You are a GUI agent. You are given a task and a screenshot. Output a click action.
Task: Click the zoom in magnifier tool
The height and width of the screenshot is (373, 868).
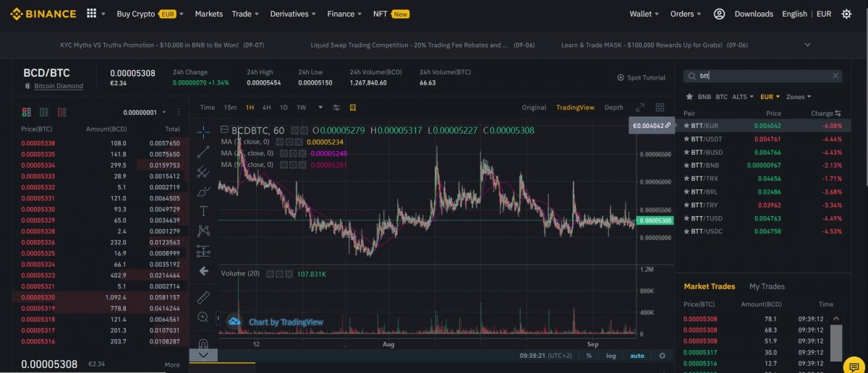click(203, 317)
